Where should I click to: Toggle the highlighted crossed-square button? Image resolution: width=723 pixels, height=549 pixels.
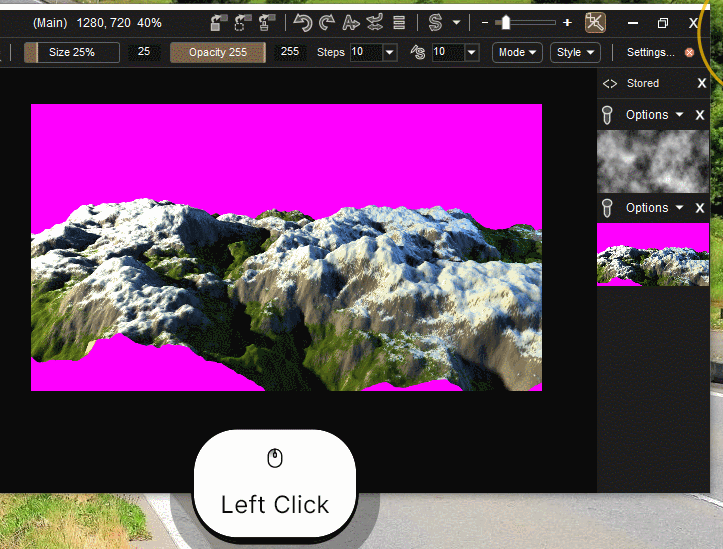pos(595,22)
